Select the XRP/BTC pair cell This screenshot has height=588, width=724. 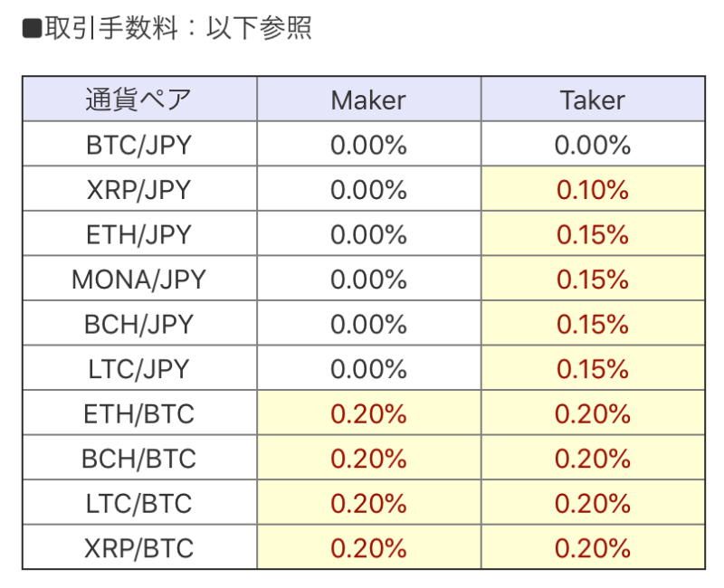(x=138, y=548)
